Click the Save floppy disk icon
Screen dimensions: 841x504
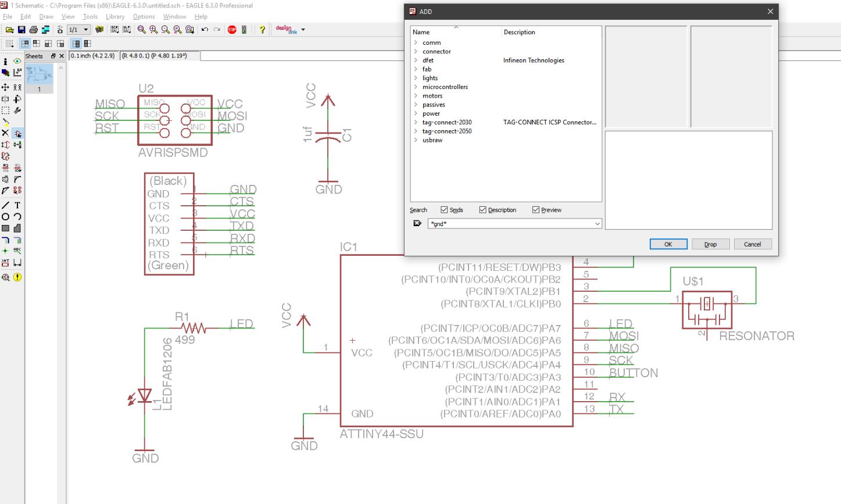22,30
